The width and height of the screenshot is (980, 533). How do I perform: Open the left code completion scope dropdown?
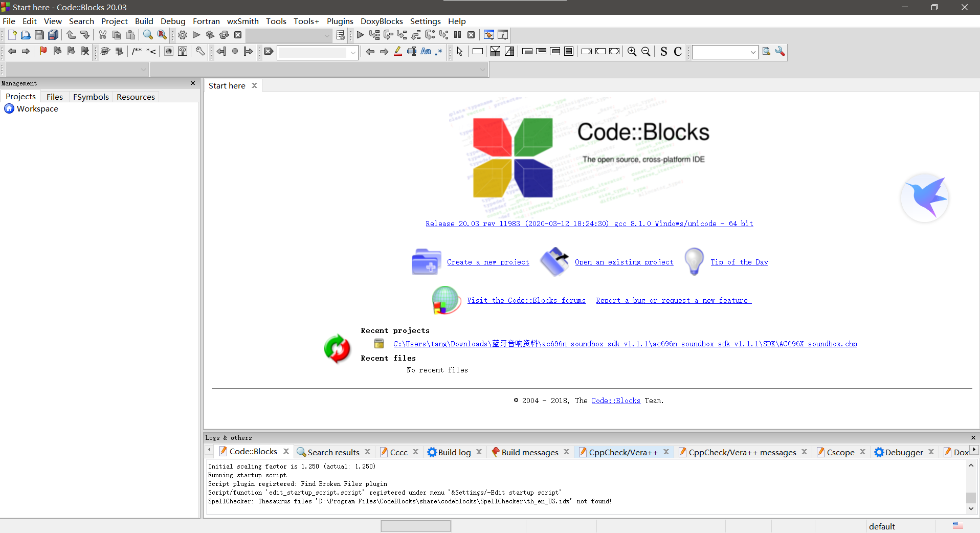[x=143, y=70]
